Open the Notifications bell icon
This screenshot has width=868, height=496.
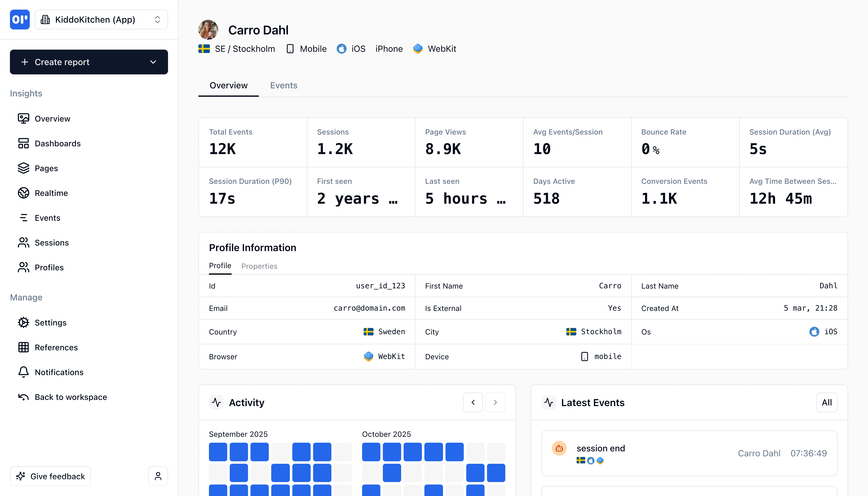click(23, 372)
